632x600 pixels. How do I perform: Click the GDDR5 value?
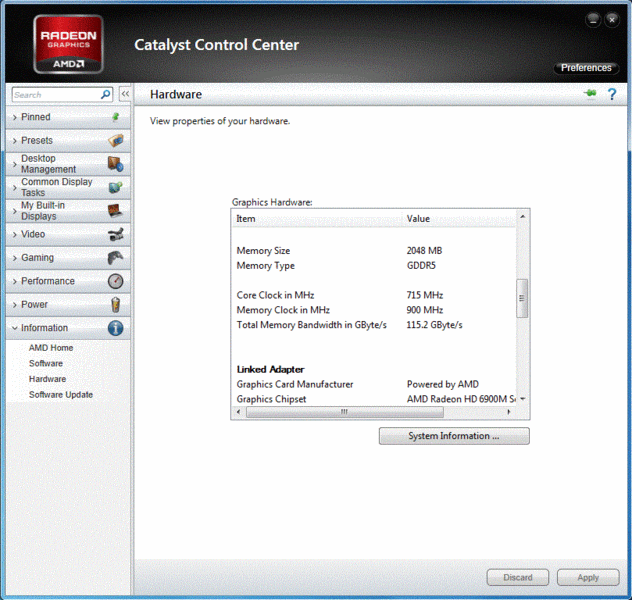(x=421, y=266)
